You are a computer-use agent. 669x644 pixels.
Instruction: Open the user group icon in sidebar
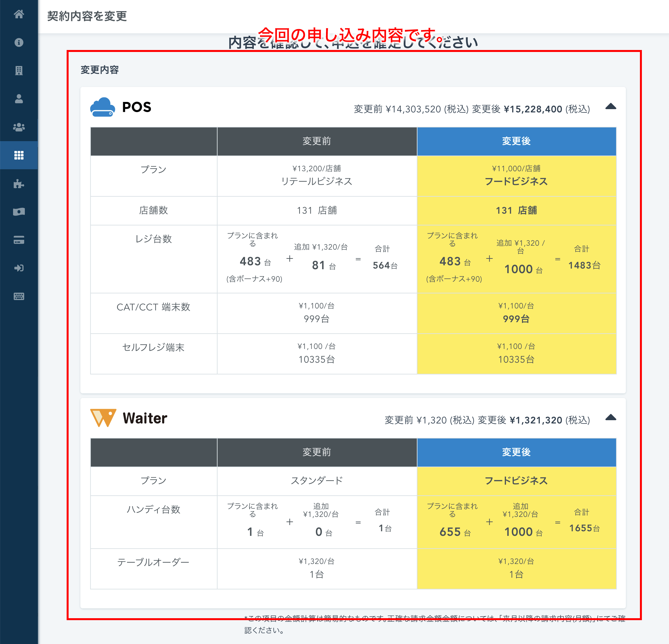(x=19, y=127)
